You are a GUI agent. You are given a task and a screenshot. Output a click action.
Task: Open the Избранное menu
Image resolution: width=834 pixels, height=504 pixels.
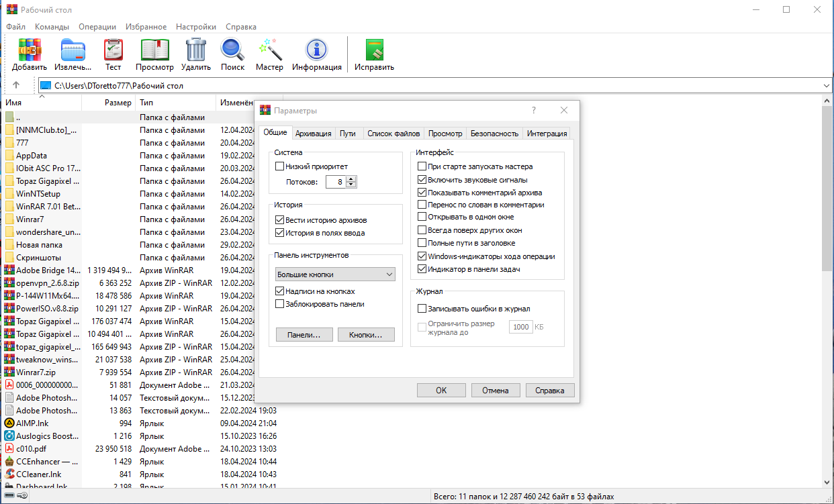click(x=146, y=27)
